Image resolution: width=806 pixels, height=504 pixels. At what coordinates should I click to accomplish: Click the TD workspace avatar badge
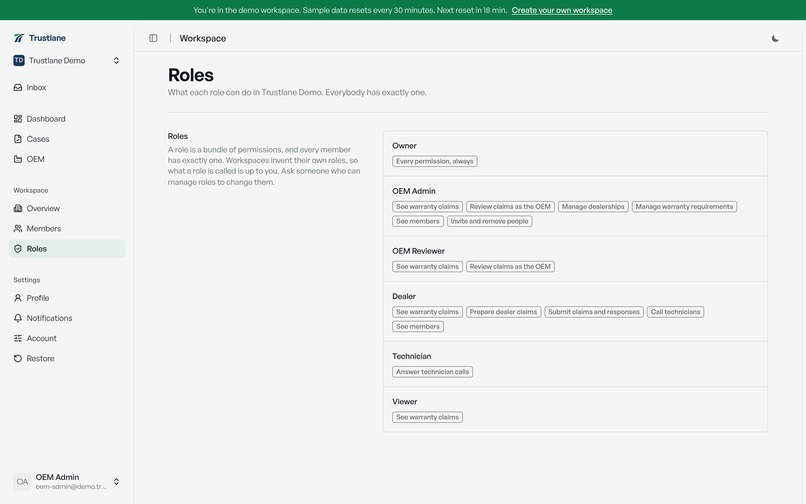click(19, 61)
